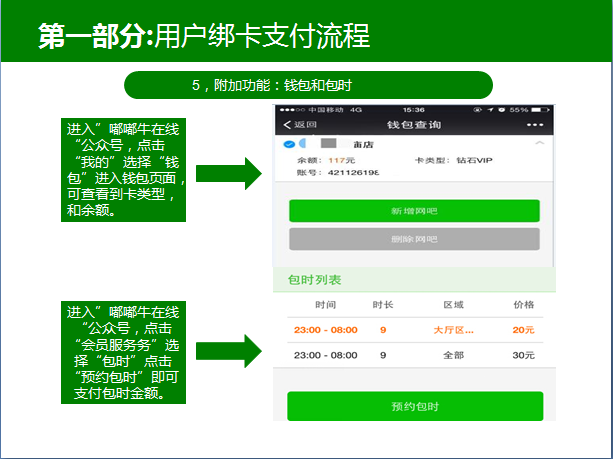Click the 全部 area cell
This screenshot has width=613, height=459.
[453, 355]
